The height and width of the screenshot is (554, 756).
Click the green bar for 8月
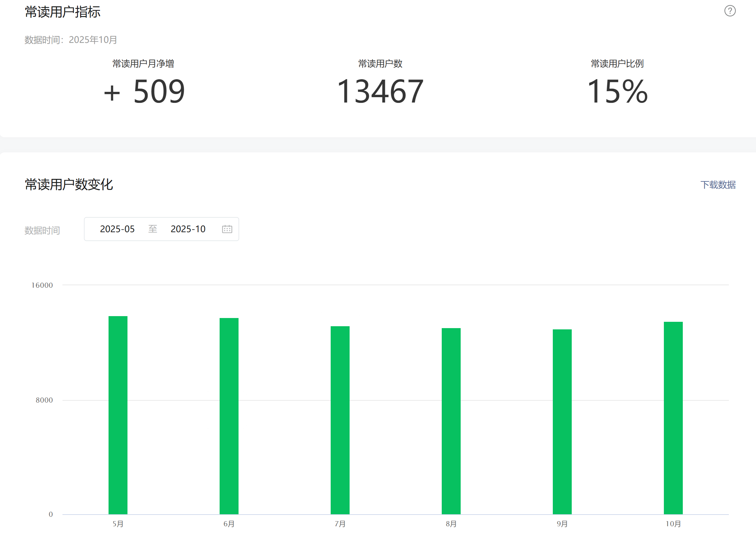tap(451, 421)
